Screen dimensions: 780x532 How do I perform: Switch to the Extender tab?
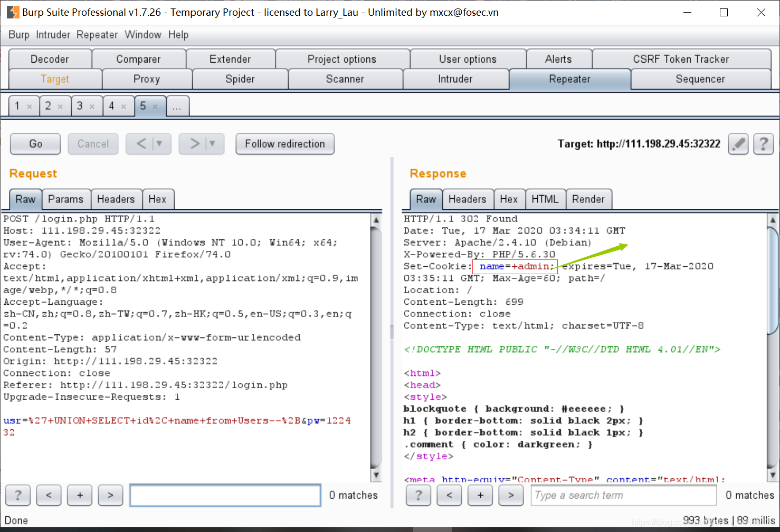[x=231, y=59]
